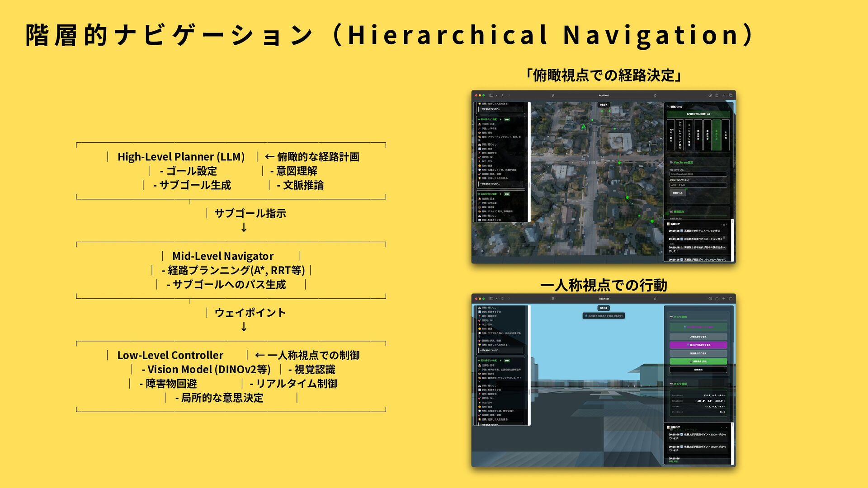Viewport: 868px width, 488px height.
Task: Click share icon in top browser toolbar
Action: click(x=717, y=95)
